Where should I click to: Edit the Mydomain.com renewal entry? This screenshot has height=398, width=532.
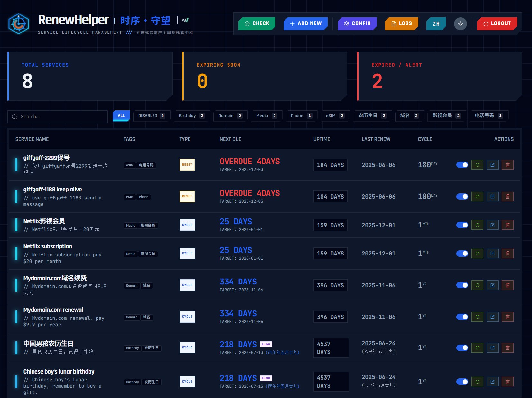pyautogui.click(x=492, y=317)
